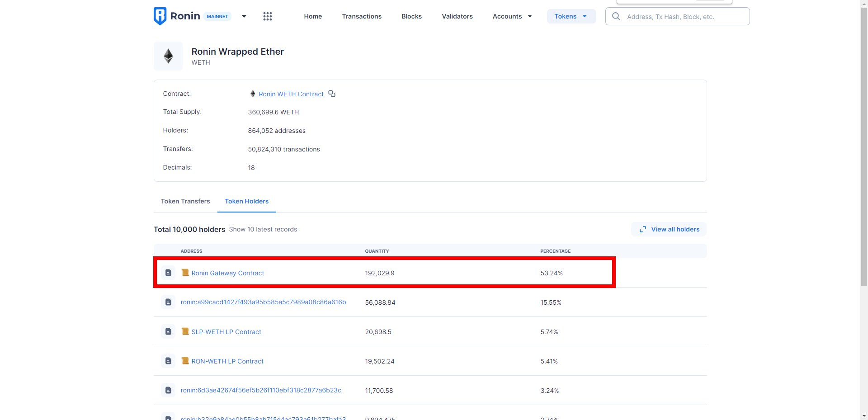
Task: Open the apps grid menu icon
Action: [x=268, y=16]
